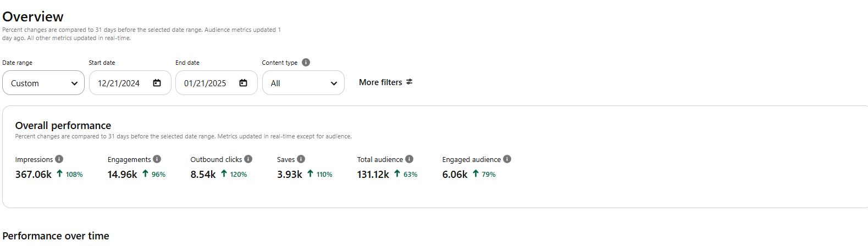Select the Outbound clicks 8.54k metric
This screenshot has height=246, width=868.
[x=203, y=174]
